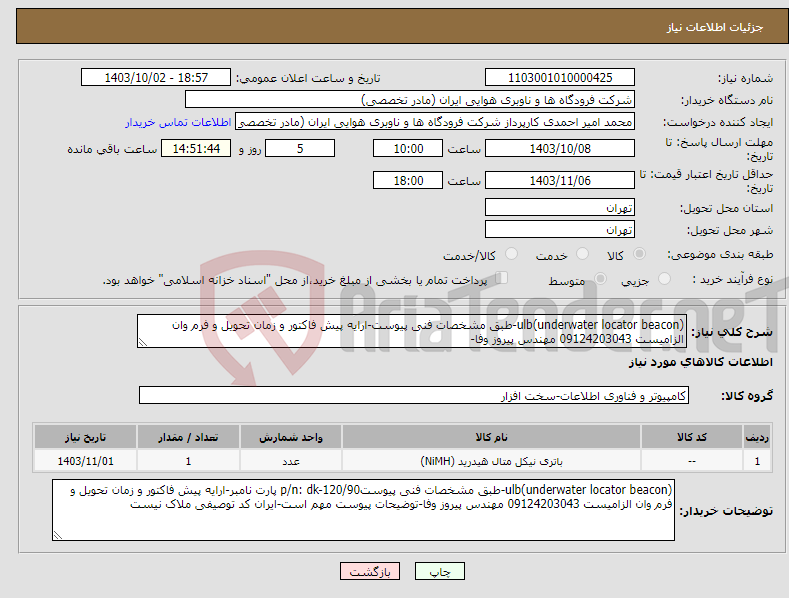The width and height of the screenshot is (789, 598).
Task: Select the خدمت radio button
Action: (582, 254)
